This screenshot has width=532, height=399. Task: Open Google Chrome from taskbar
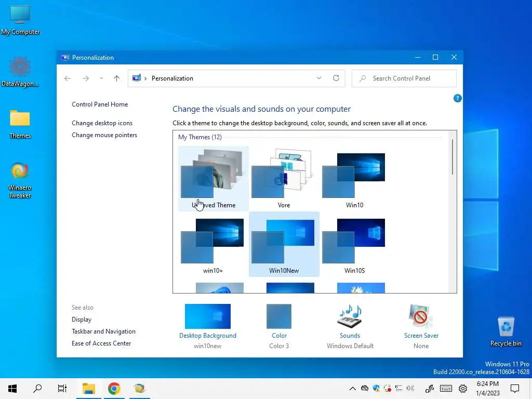pyautogui.click(x=114, y=389)
